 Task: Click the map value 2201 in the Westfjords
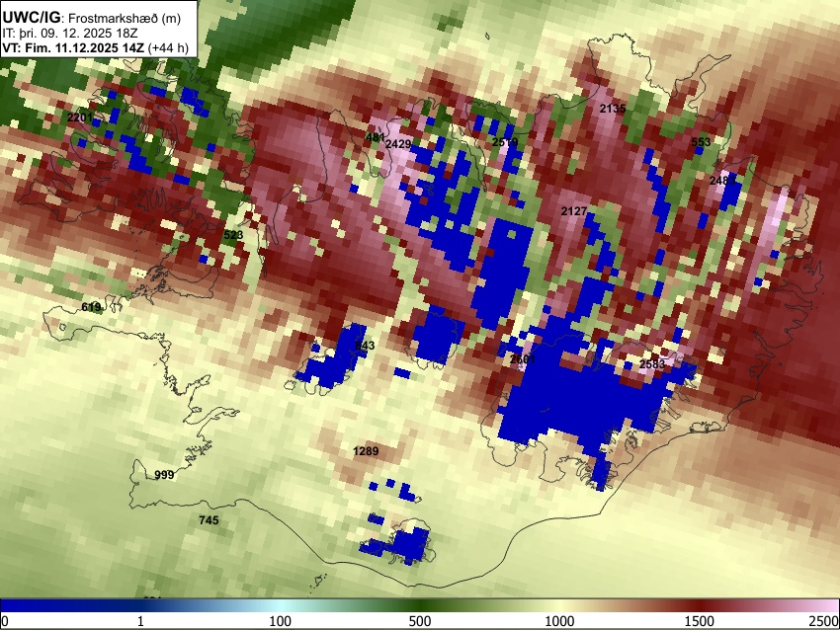click(x=80, y=118)
